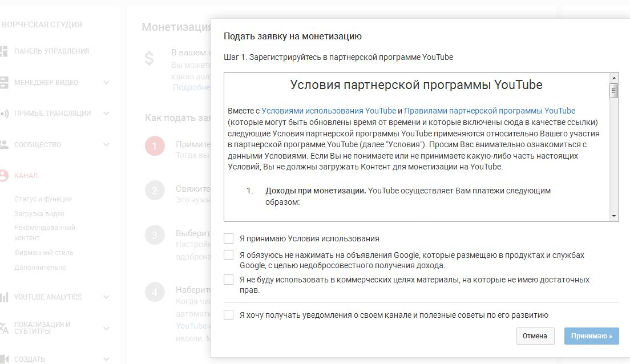Screen dimensions: 630x364
Task: Open the Условиями использования YouTube link
Action: [329, 111]
